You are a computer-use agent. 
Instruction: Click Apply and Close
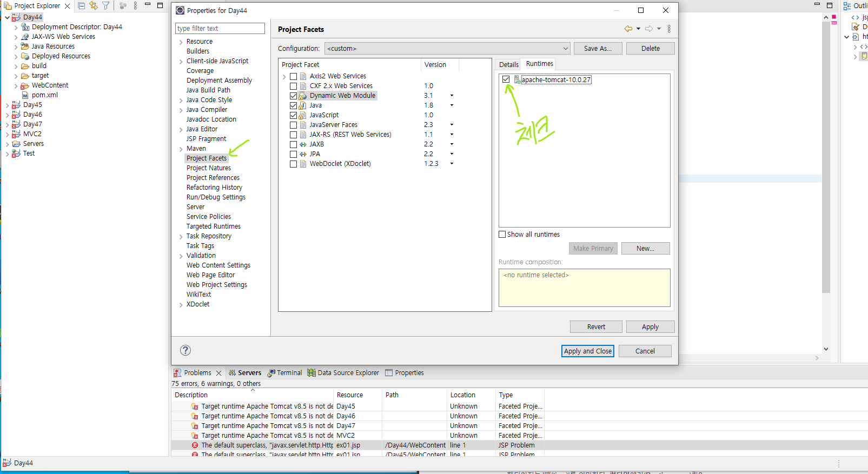(x=588, y=351)
